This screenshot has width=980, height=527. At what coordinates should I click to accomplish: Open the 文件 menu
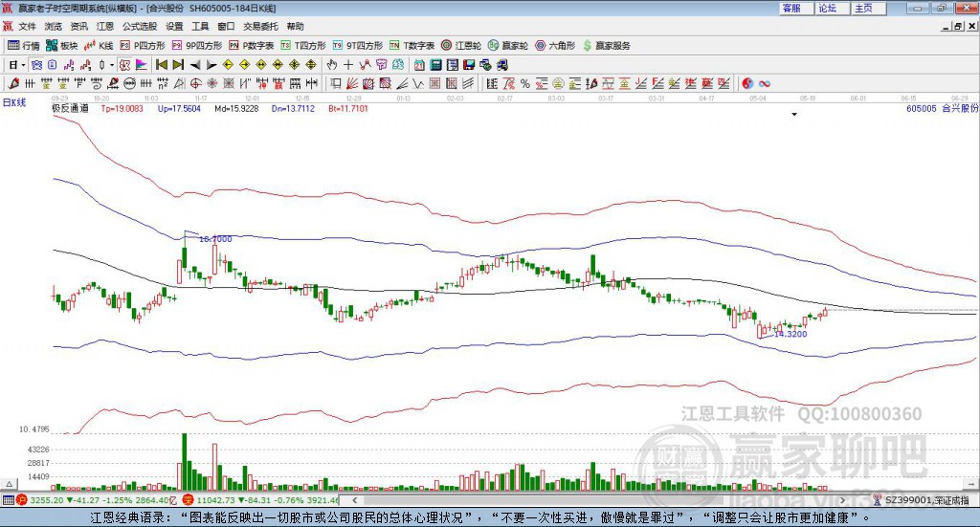[x=27, y=26]
